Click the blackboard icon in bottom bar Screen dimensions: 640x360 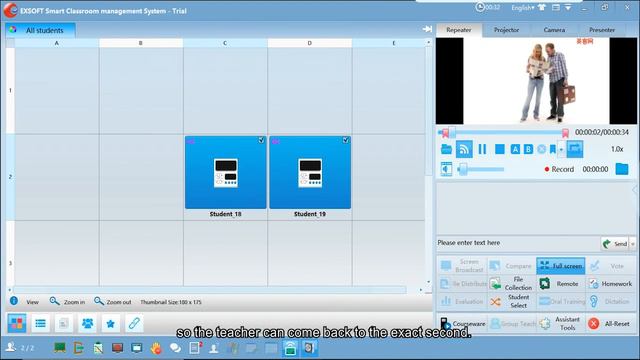[x=60, y=348]
